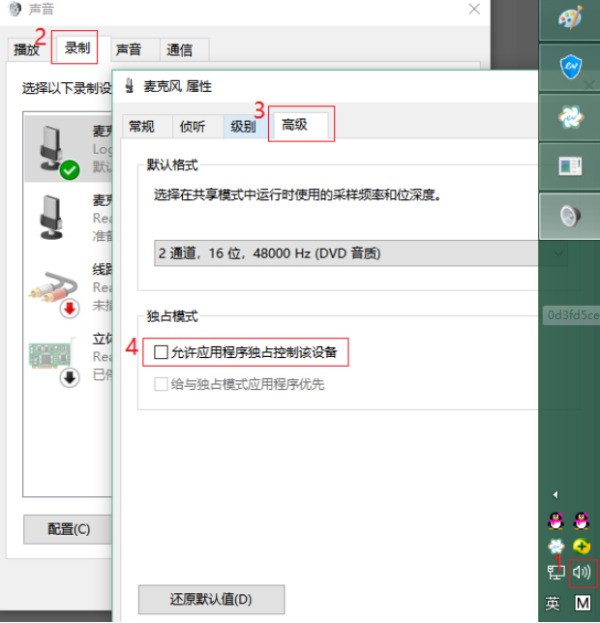Open the left QQ penguin tray icon
This screenshot has width=600, height=623.
(x=556, y=521)
